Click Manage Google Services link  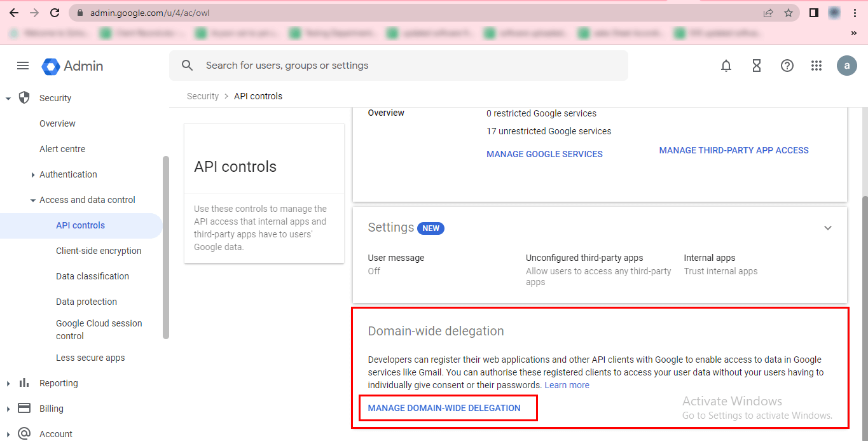pyautogui.click(x=544, y=154)
